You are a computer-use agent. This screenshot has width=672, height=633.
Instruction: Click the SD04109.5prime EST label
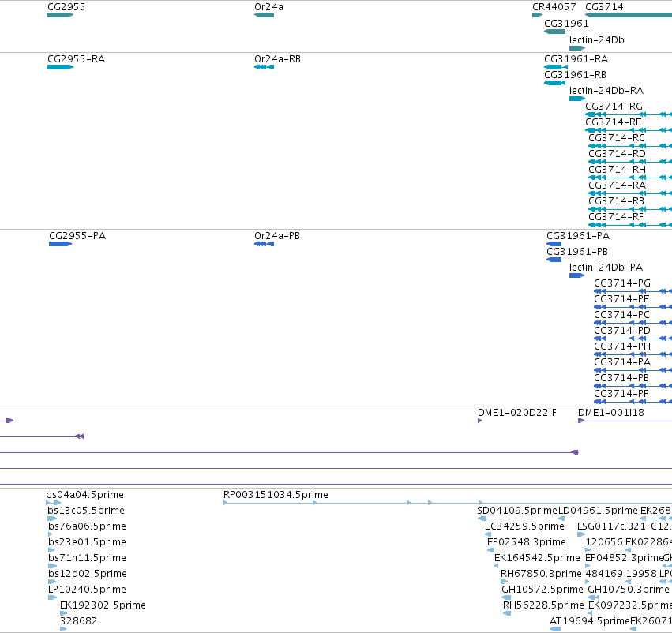click(x=517, y=511)
